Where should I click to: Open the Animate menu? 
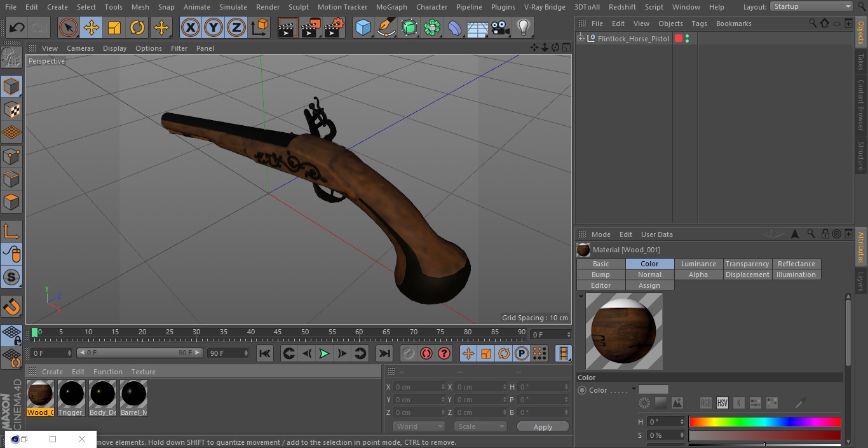click(196, 7)
